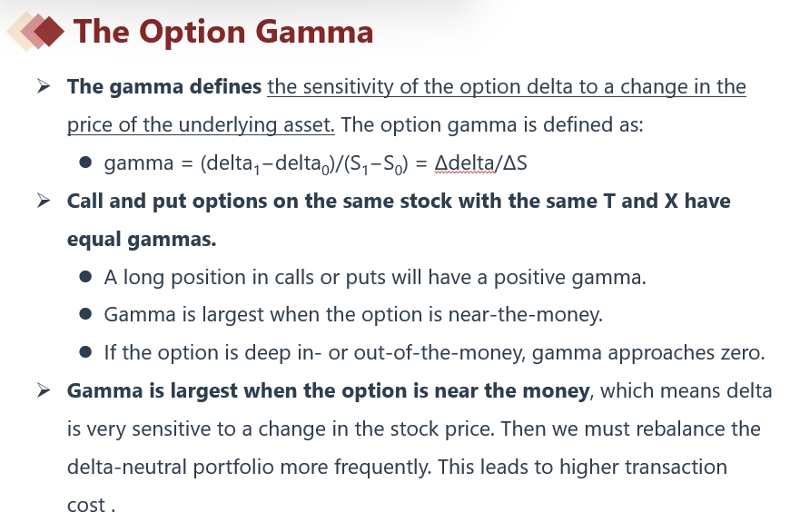Click the bold phrase "The gamma defines"
Viewport: 800px width, 532px height.
(x=164, y=87)
